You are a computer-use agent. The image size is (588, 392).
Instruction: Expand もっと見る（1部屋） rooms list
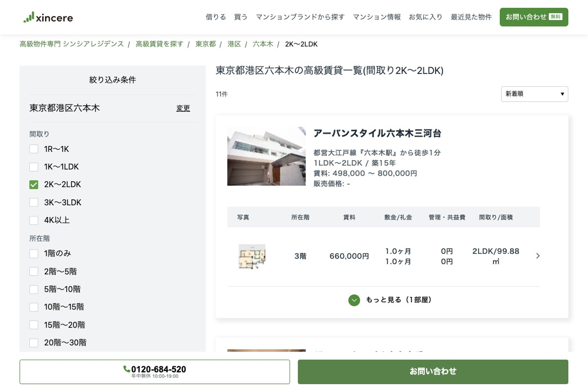pos(398,300)
